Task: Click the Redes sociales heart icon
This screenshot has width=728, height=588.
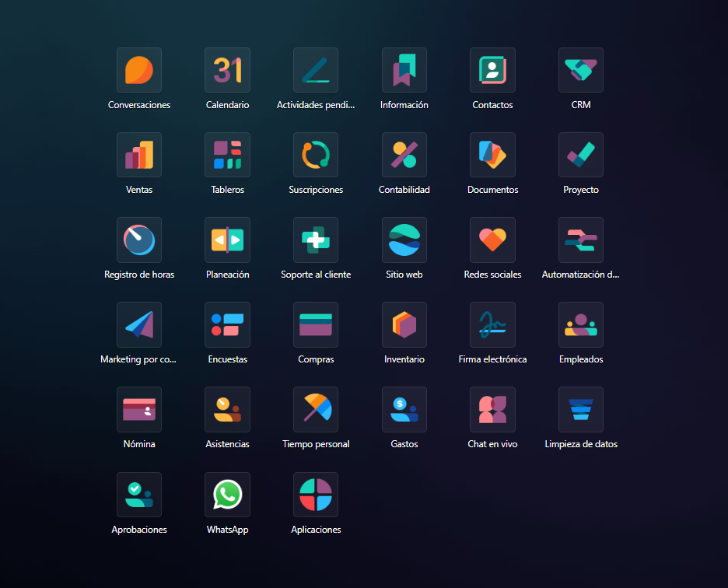Action: tap(492, 240)
